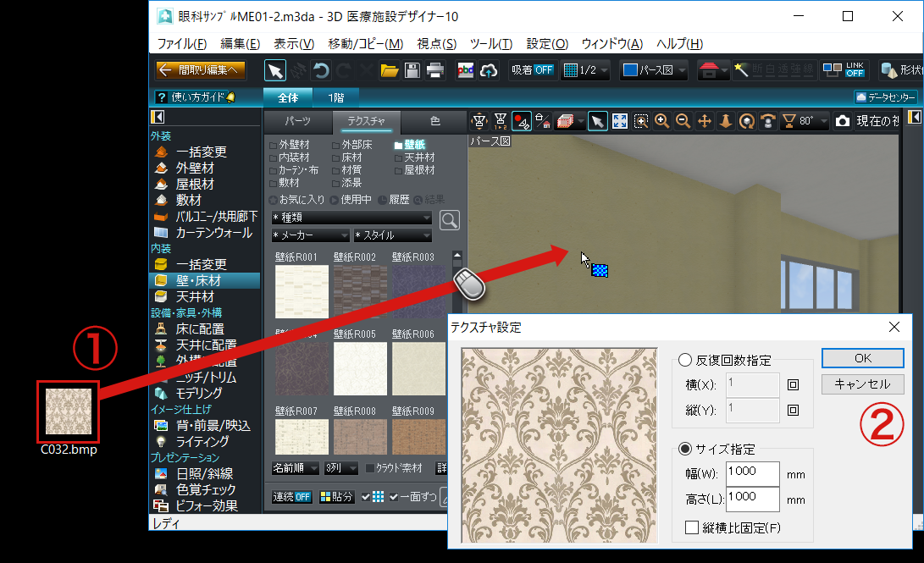Open the 種類 dropdown in texture panel
Viewport: 924px width, 563px height.
351,218
